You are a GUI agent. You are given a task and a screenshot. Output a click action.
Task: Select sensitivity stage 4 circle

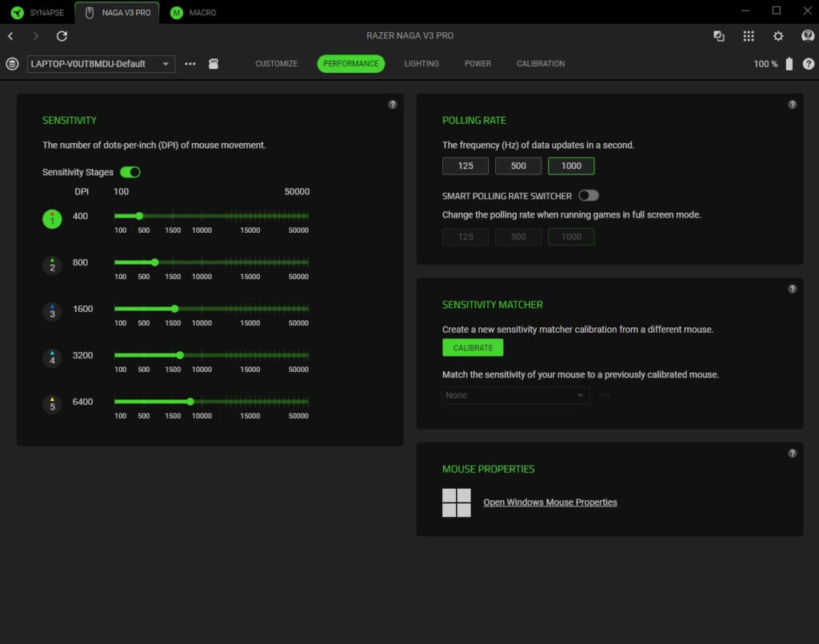point(52,358)
